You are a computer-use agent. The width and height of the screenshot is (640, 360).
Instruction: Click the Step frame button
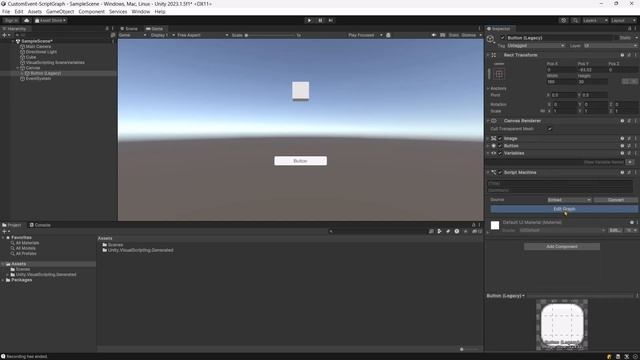tap(331, 20)
